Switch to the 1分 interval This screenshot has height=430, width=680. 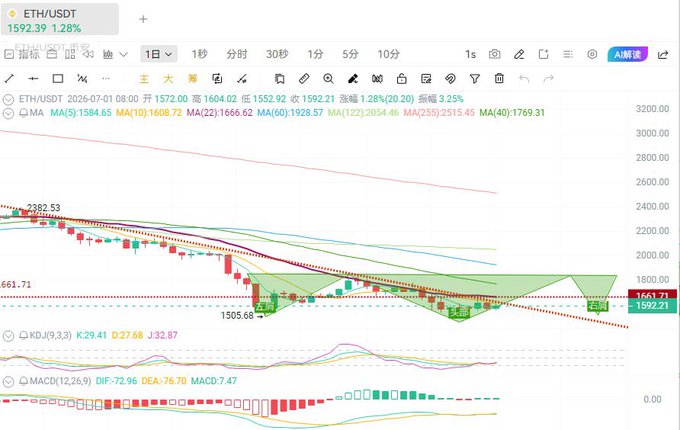[315, 54]
